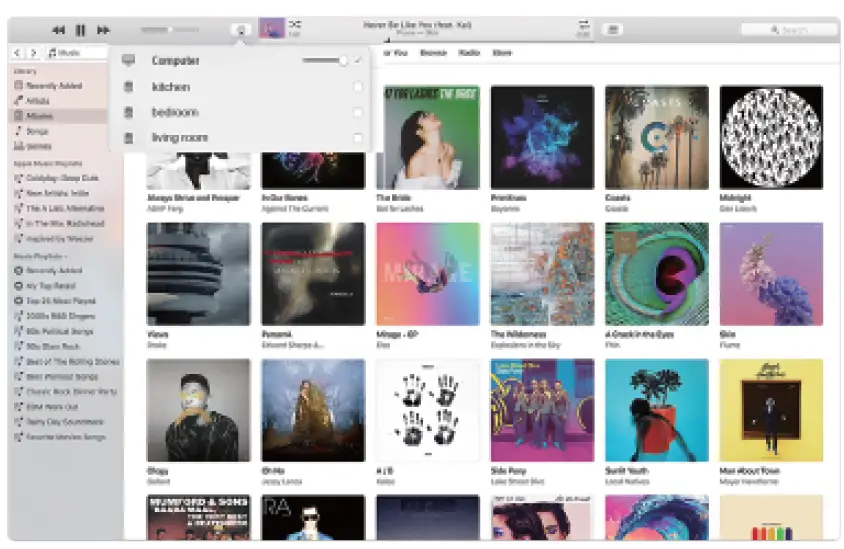The image size is (844, 549).
Task: Open the Side Pony album cover
Action: tap(543, 410)
